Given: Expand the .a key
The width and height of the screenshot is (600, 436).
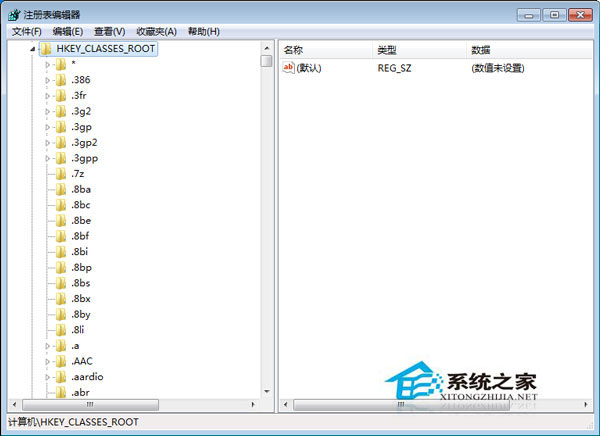Looking at the screenshot, I should coord(47,346).
